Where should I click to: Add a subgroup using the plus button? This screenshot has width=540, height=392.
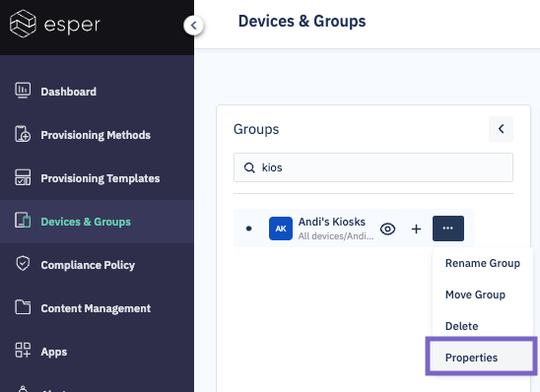point(417,229)
